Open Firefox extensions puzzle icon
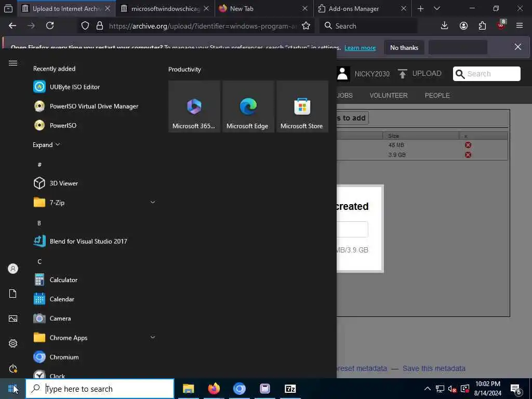 [x=482, y=26]
